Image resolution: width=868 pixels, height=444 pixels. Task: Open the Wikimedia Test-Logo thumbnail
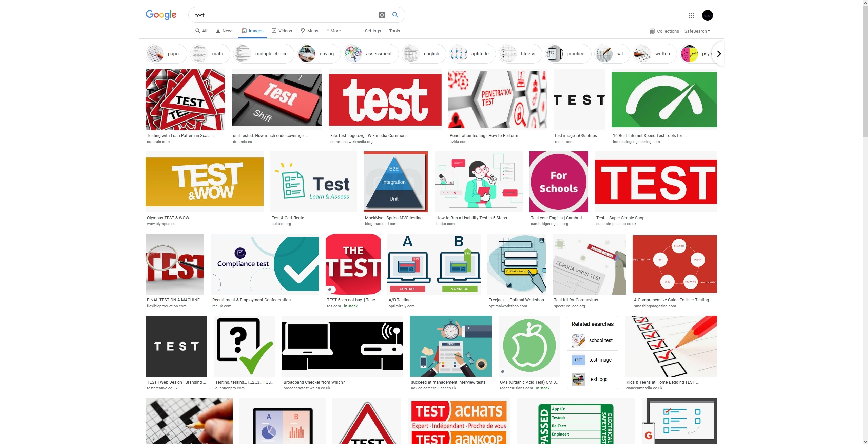[x=385, y=100]
